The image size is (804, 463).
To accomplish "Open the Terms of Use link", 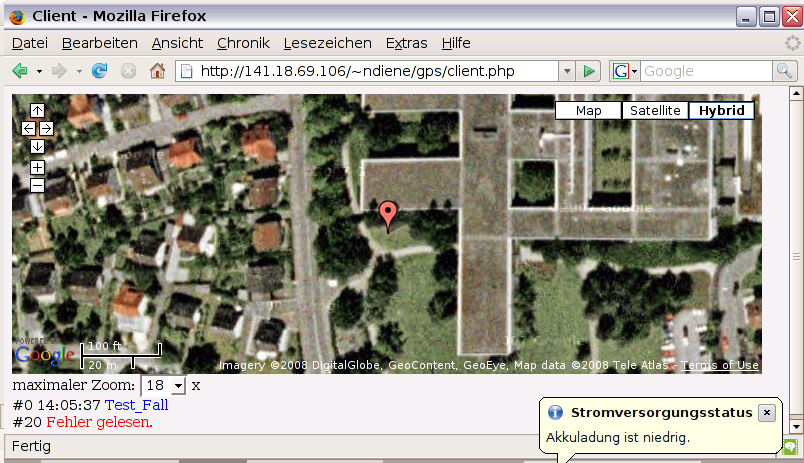I will (x=719, y=365).
